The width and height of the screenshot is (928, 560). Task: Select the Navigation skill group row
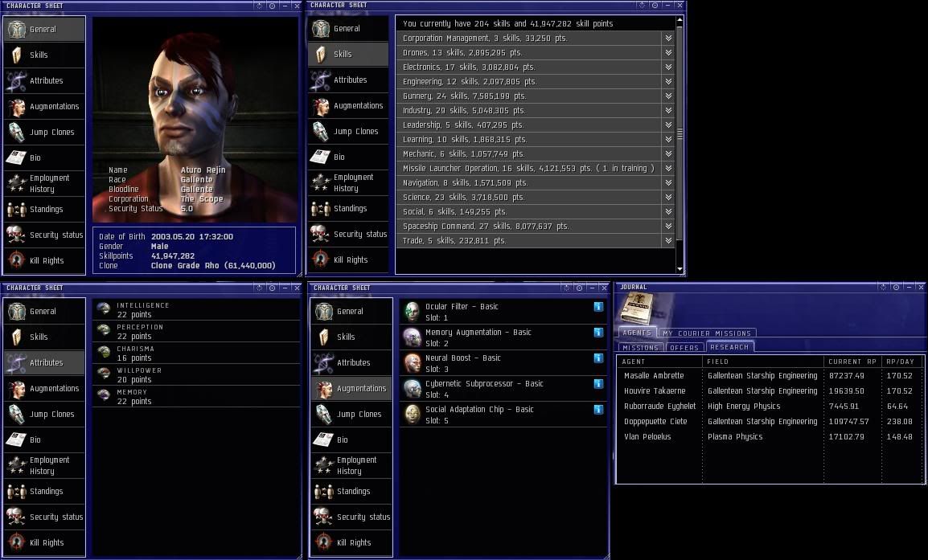(x=536, y=182)
